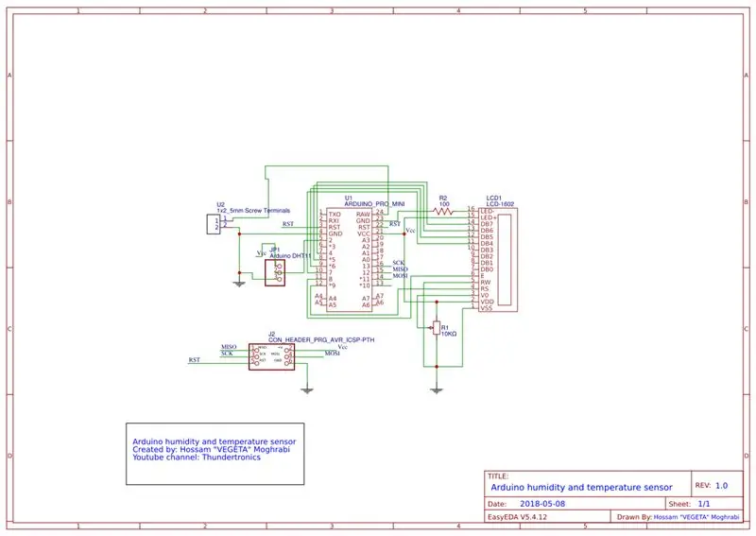Select the U2 screw terminal block symbol
756x536 pixels.
click(x=214, y=224)
